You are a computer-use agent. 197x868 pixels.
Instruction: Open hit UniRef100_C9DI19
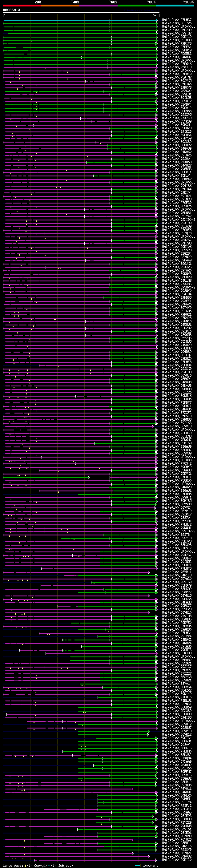tap(176, 37)
